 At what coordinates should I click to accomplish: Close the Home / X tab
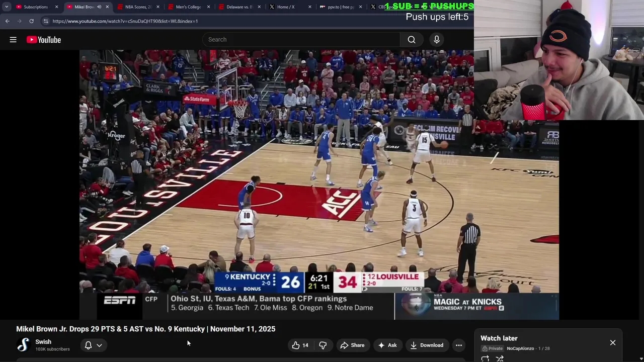tap(310, 7)
